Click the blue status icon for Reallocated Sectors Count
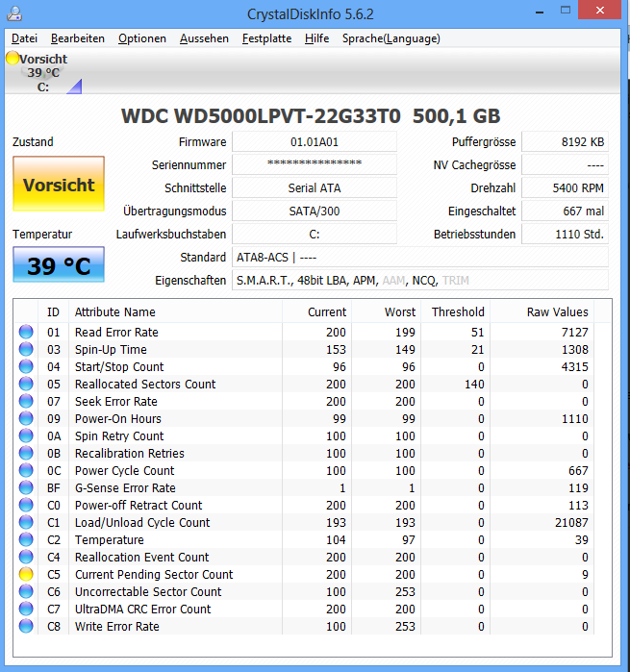This screenshot has height=672, width=630. point(26,384)
